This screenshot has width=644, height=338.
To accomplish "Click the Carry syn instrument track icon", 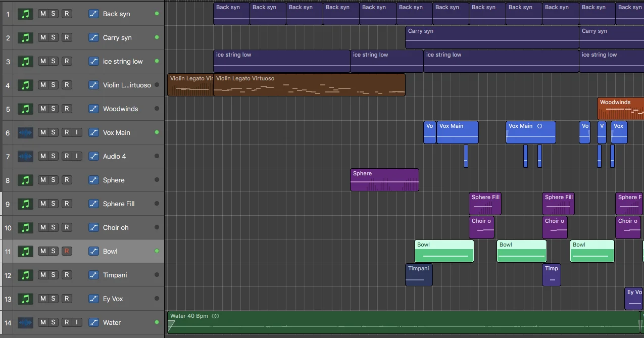I will coord(25,37).
